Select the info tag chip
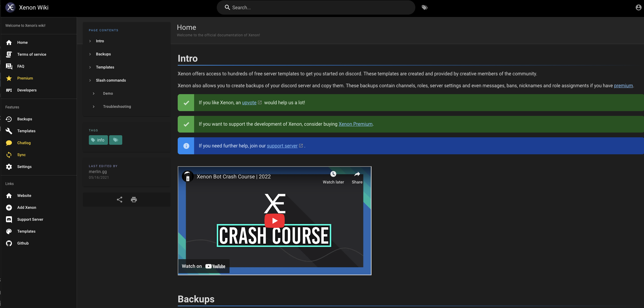The width and height of the screenshot is (644, 308). click(98, 140)
